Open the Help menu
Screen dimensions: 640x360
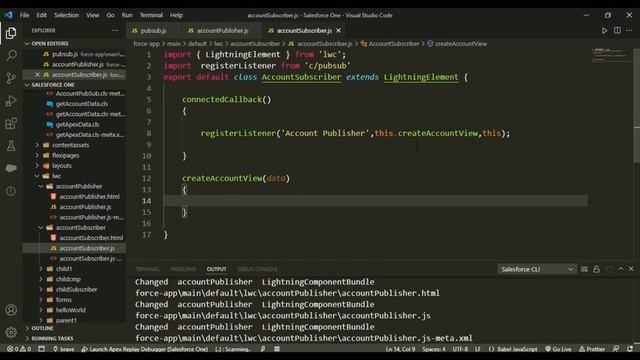pos(176,15)
